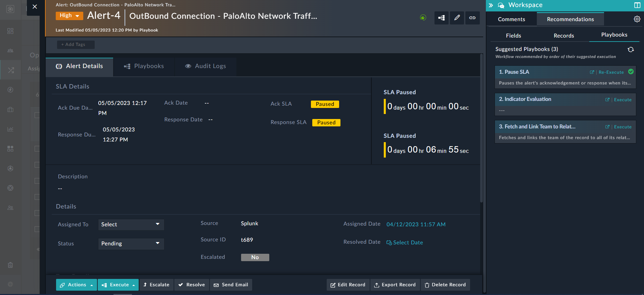
Task: Close the alert detail view
Action: coord(35,6)
